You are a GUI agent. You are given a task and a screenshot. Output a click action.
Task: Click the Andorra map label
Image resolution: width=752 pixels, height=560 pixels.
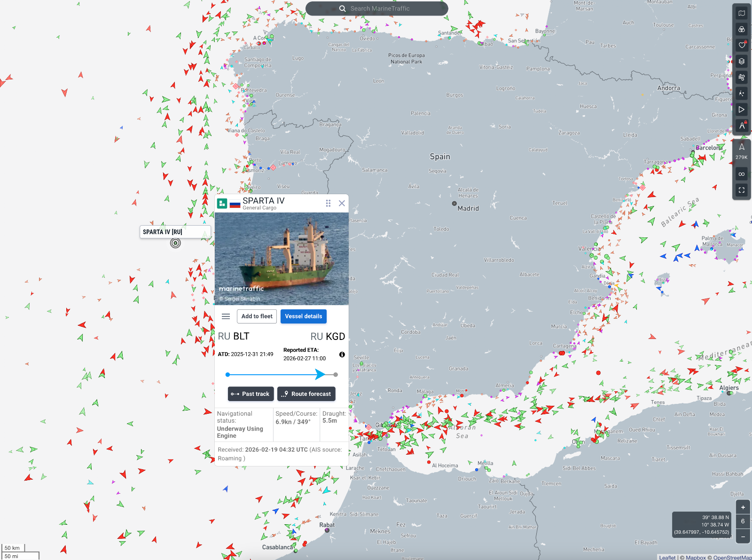point(669,88)
